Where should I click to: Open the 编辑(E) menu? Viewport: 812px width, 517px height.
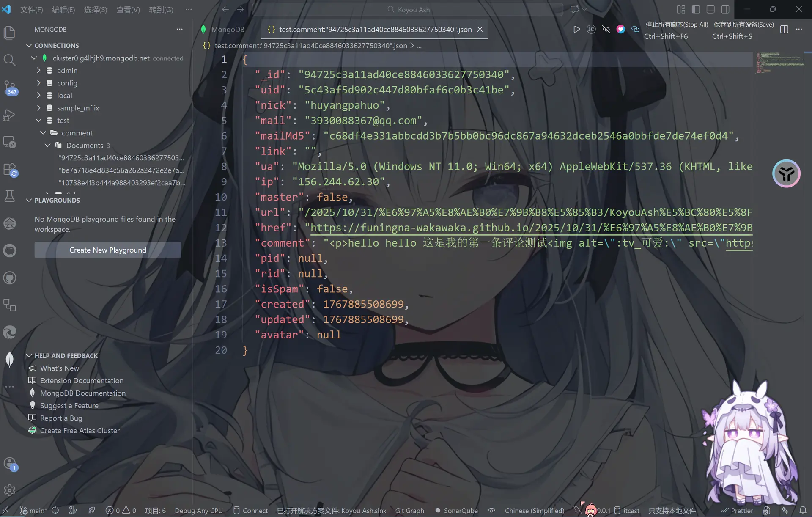pos(63,9)
